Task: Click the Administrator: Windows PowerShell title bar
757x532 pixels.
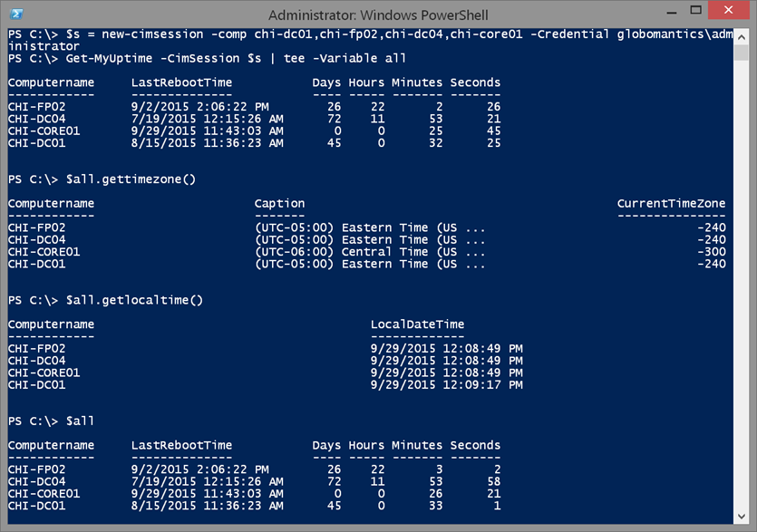Action: click(x=378, y=15)
